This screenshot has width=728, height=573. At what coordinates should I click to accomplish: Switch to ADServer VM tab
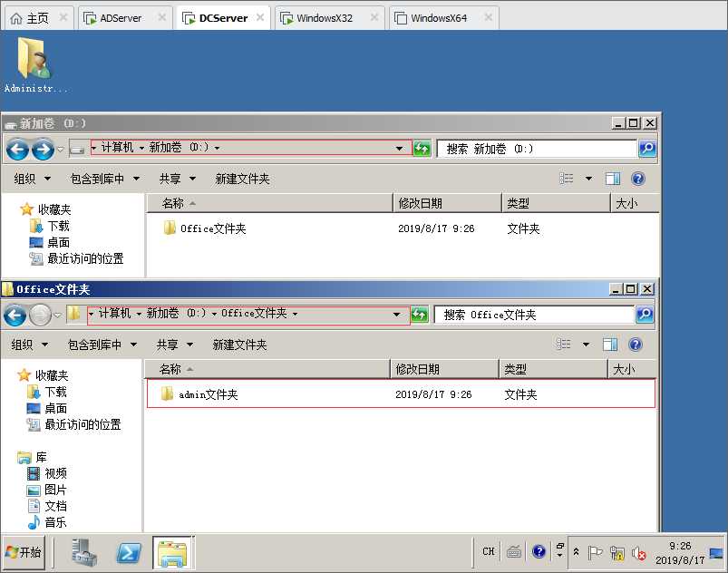[125, 18]
